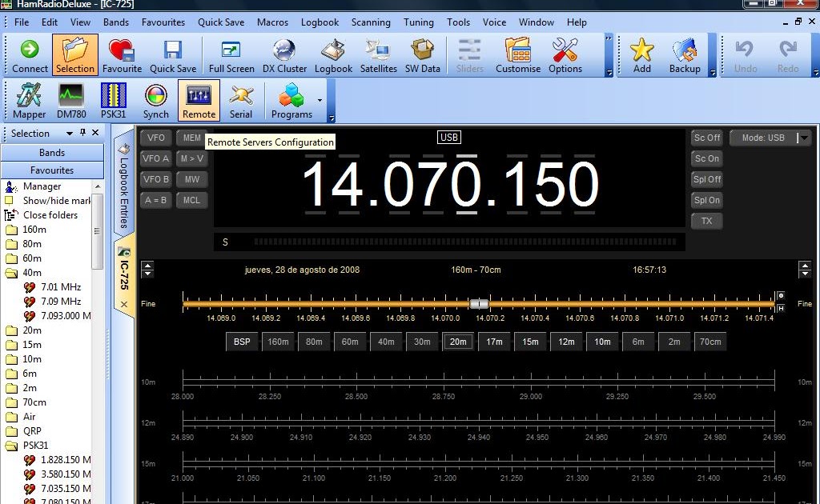Open the Selection pane dropdown arrow
The image size is (820, 504).
(69, 133)
